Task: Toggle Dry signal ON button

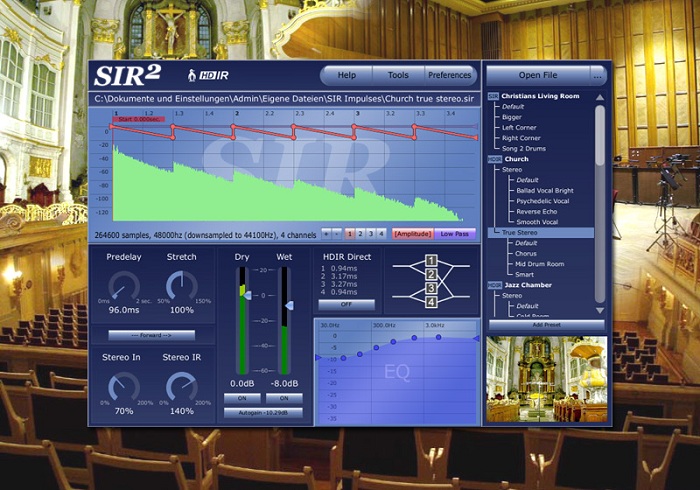Action: pos(242,398)
